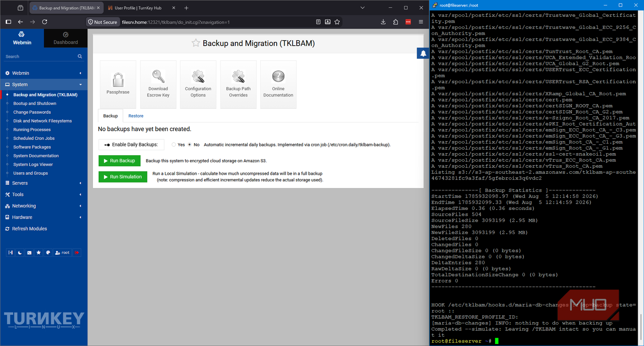Image resolution: width=644 pixels, height=346 pixels.
Task: Click the Run Simulation button
Action: (123, 177)
